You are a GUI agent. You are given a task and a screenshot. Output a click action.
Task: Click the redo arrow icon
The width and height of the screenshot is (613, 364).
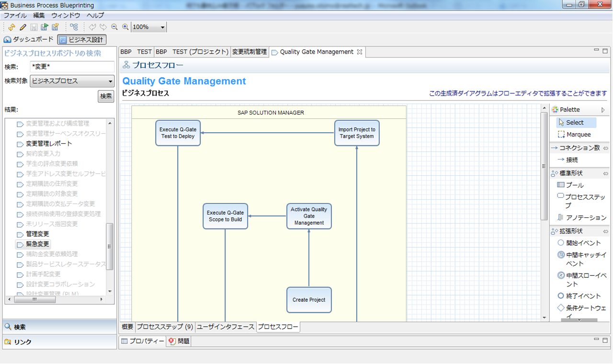[x=103, y=27]
